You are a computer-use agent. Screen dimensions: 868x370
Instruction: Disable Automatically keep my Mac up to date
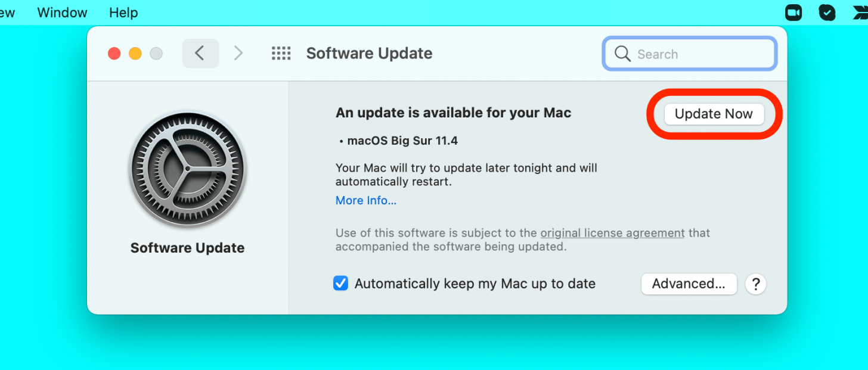pyautogui.click(x=340, y=284)
